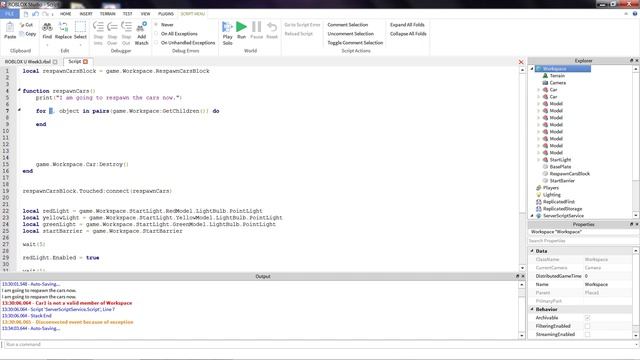The image size is (640, 360).
Task: Click the Copy icon in the ribbon
Action: [x=22, y=34]
